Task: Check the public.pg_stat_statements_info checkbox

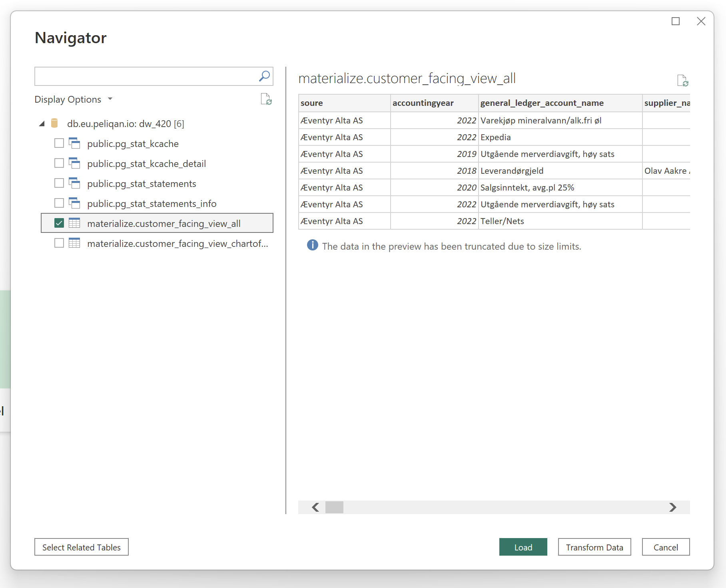Action: click(59, 203)
